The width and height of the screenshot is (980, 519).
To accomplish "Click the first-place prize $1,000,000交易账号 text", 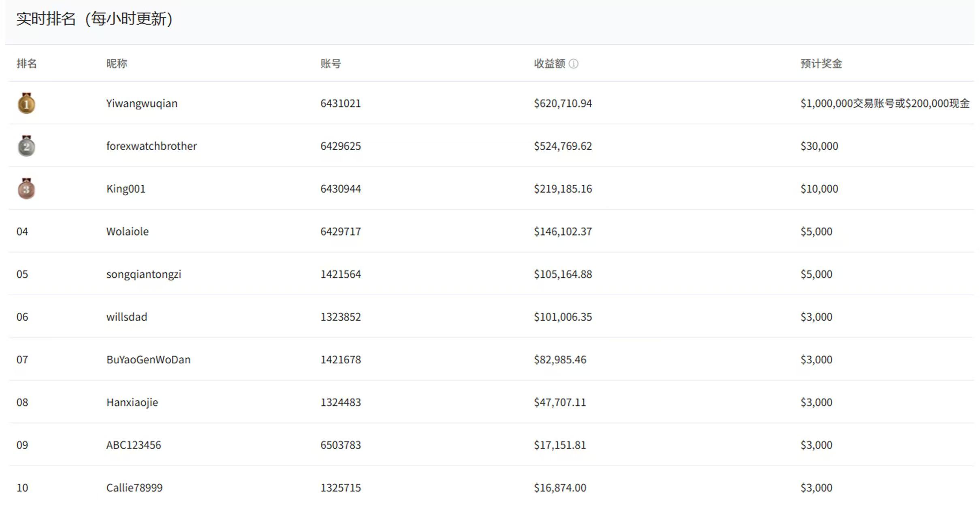I will pyautogui.click(x=847, y=103).
